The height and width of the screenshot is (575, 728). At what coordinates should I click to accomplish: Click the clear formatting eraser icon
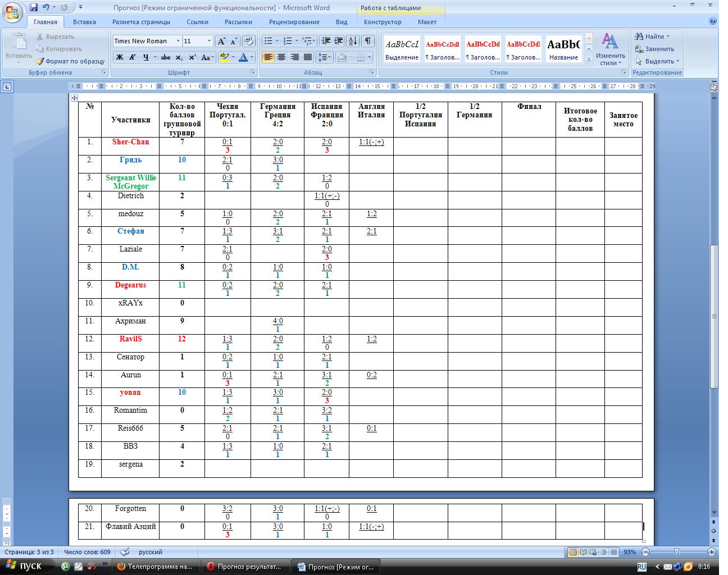click(x=249, y=41)
